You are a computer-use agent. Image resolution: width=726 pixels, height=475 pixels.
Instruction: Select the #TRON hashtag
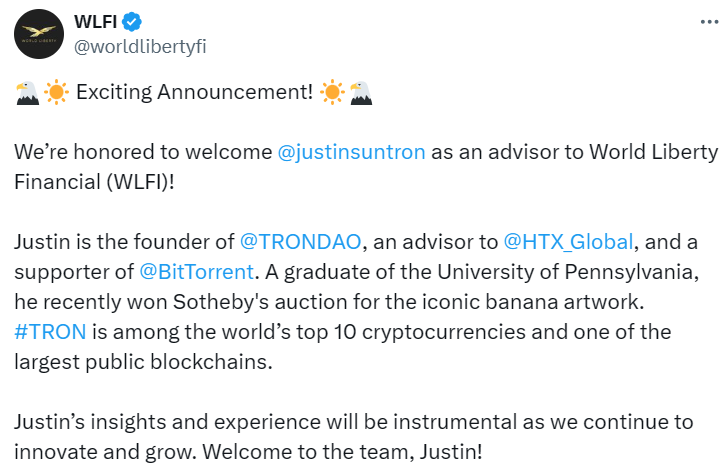point(46,331)
